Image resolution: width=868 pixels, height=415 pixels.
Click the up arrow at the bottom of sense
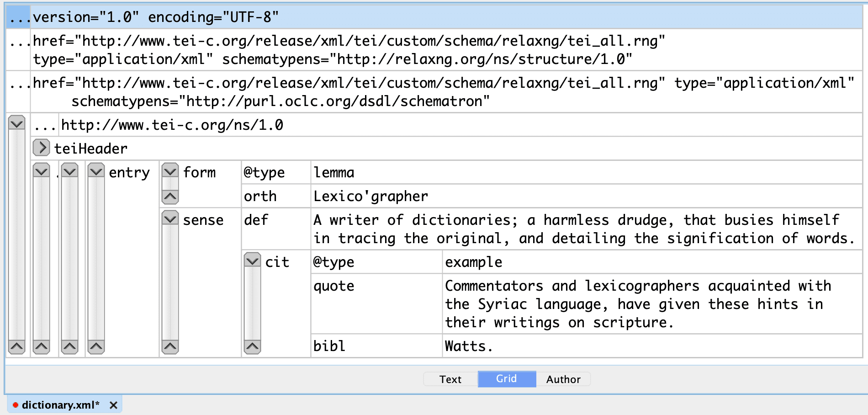click(x=170, y=347)
